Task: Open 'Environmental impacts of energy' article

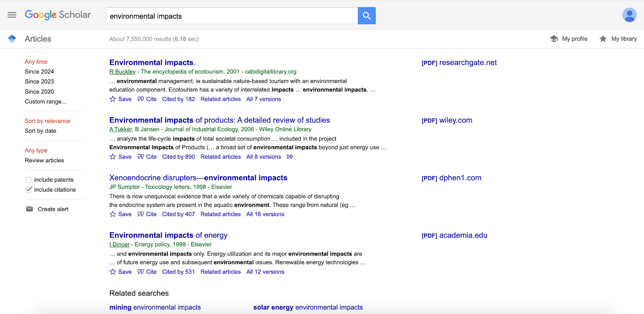Action: coord(168,235)
